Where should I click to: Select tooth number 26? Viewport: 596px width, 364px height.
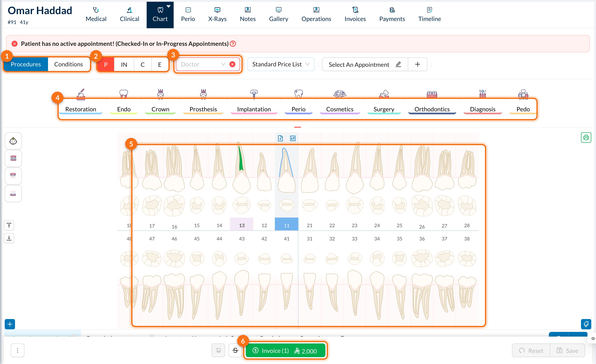(x=422, y=227)
